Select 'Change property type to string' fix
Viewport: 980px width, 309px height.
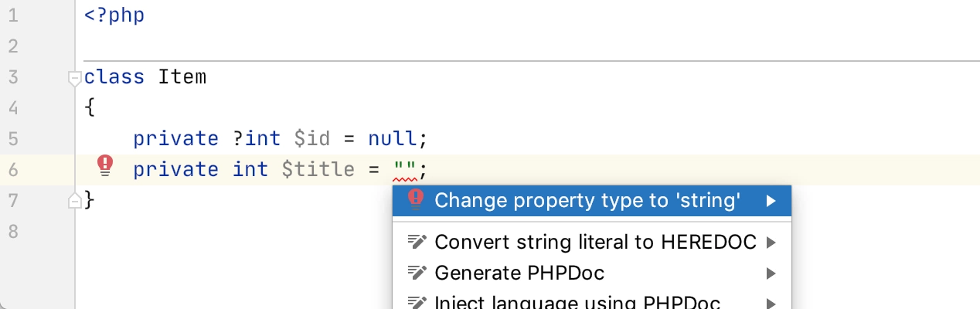592,201
